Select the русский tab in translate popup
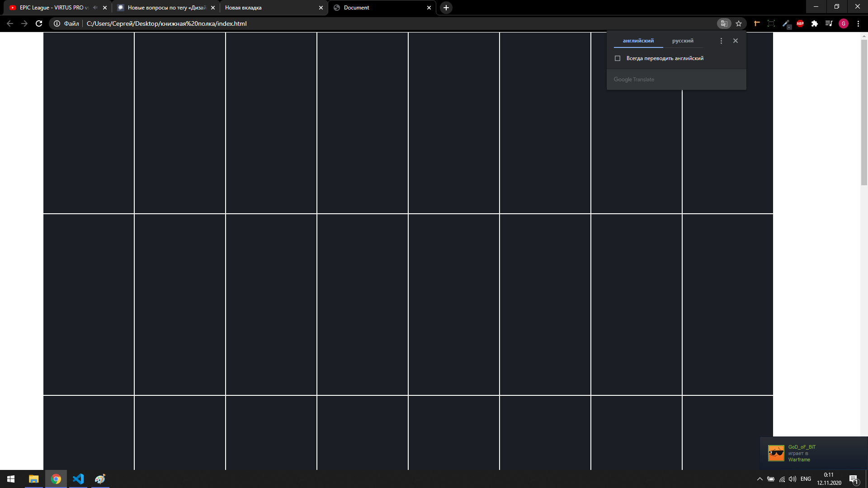The height and width of the screenshot is (488, 868). pos(683,41)
